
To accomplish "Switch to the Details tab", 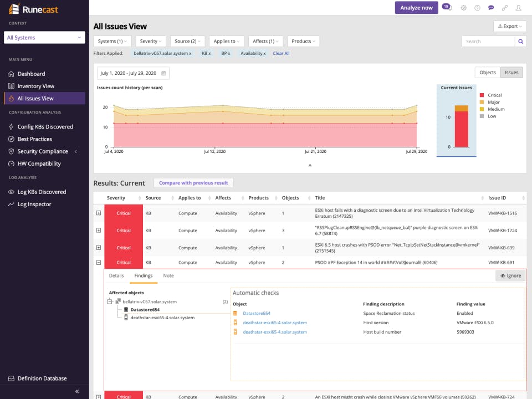I will tap(116, 276).
